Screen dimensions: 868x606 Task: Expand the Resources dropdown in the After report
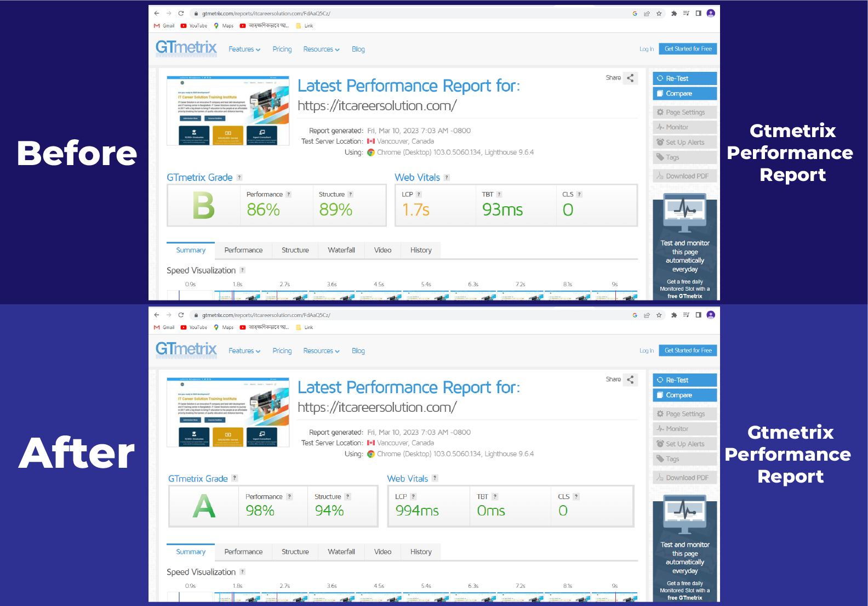(322, 351)
